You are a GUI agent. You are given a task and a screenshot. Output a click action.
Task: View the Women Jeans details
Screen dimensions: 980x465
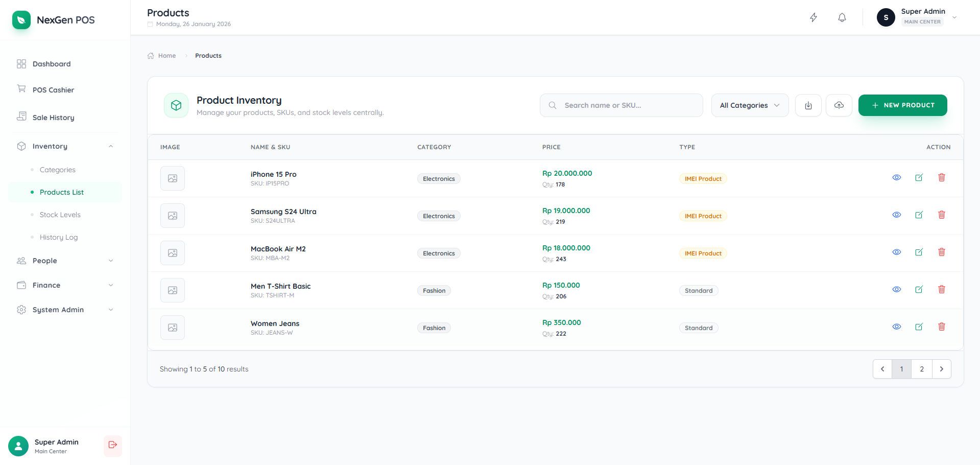point(896,327)
